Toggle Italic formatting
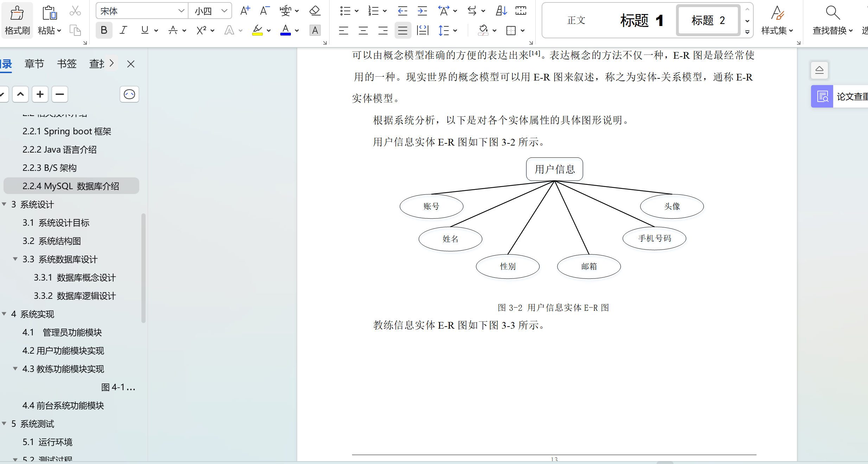This screenshot has height=464, width=868. [x=123, y=31]
